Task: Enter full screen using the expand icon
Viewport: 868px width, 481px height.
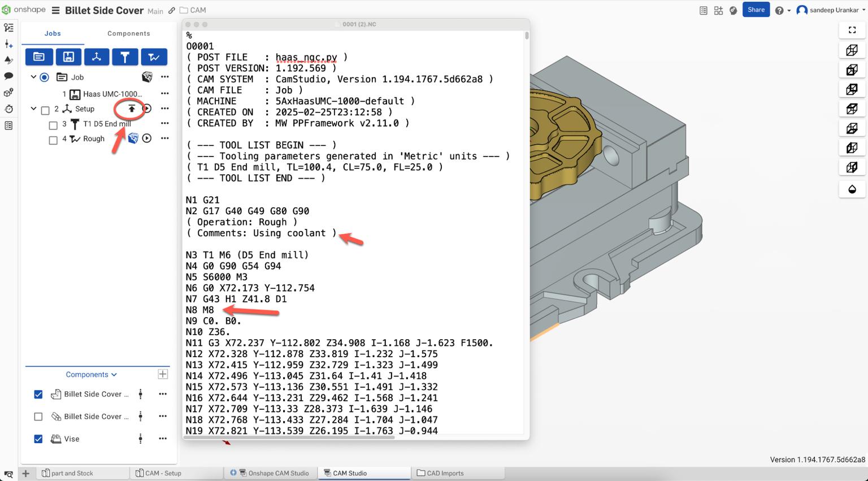Action: 852,30
